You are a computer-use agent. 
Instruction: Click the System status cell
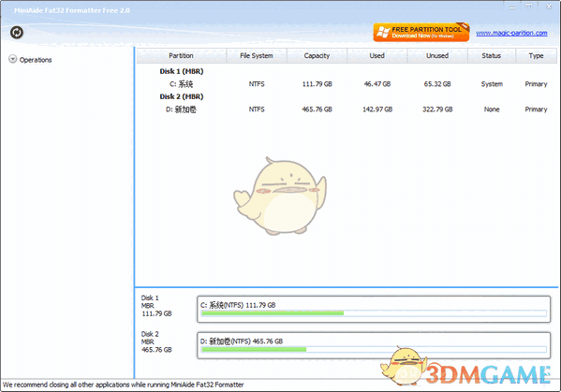492,84
